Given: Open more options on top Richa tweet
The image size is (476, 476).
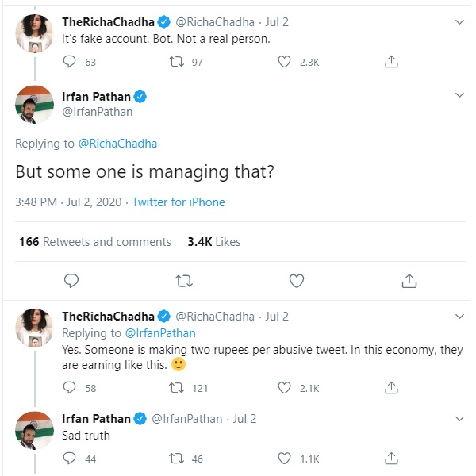Looking at the screenshot, I should [459, 21].
